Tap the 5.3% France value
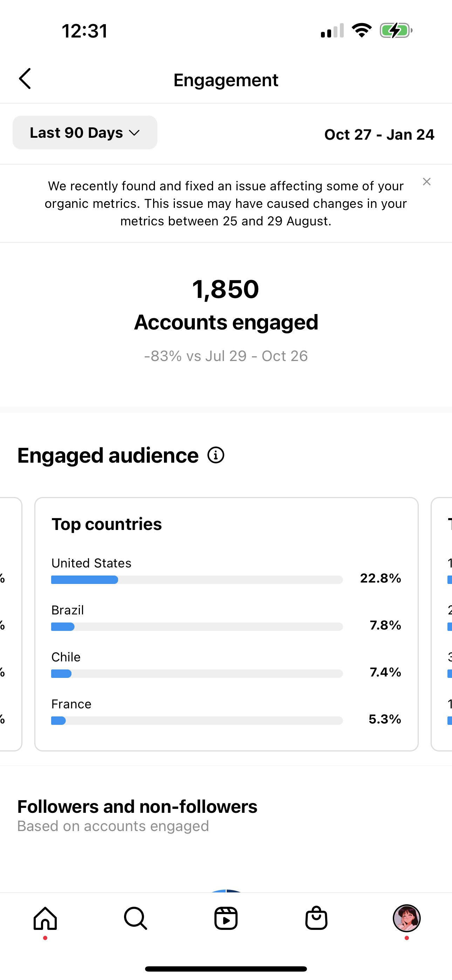The image size is (452, 980). [x=385, y=719]
